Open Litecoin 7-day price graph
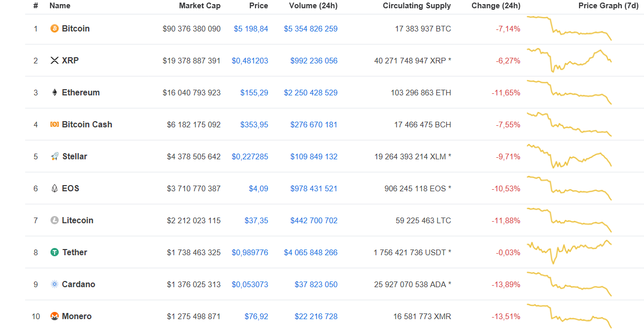This screenshot has height=331, width=644. click(569, 220)
